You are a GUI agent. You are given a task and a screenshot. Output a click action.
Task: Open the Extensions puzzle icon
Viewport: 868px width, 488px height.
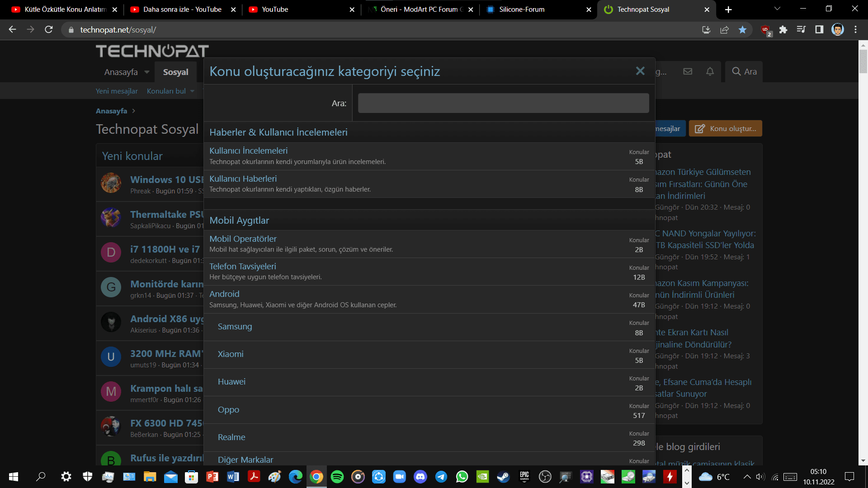tap(783, 29)
